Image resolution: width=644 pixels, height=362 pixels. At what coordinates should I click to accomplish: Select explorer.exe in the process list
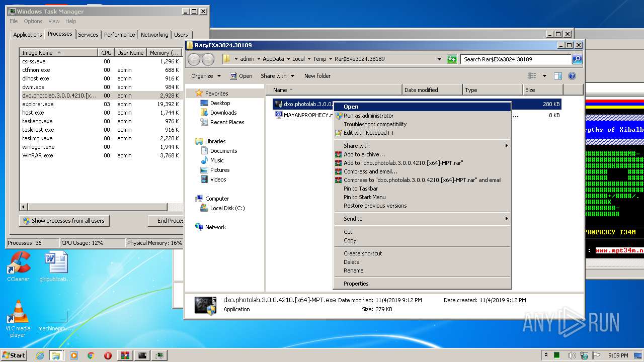[x=101, y=104]
